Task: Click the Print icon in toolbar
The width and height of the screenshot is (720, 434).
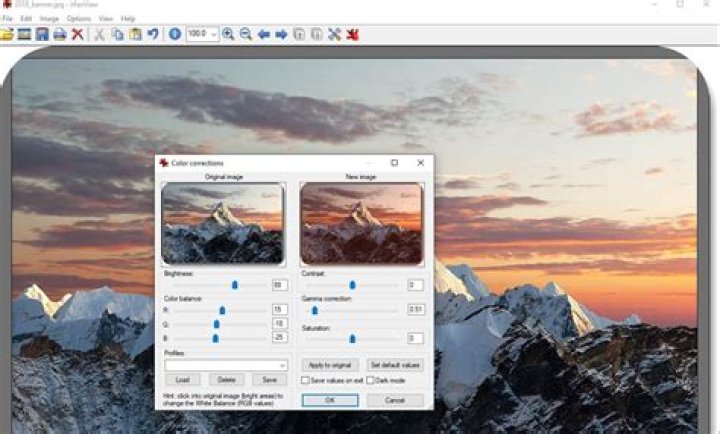Action: pos(59,34)
